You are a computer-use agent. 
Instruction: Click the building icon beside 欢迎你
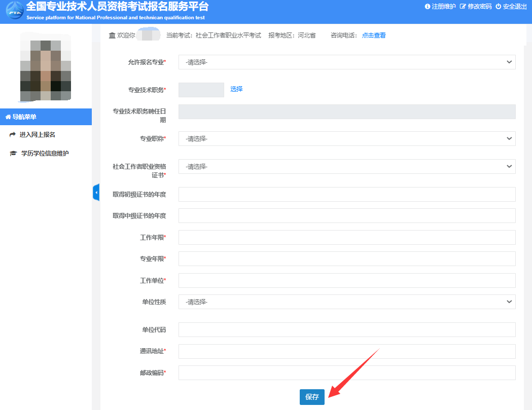click(x=112, y=35)
